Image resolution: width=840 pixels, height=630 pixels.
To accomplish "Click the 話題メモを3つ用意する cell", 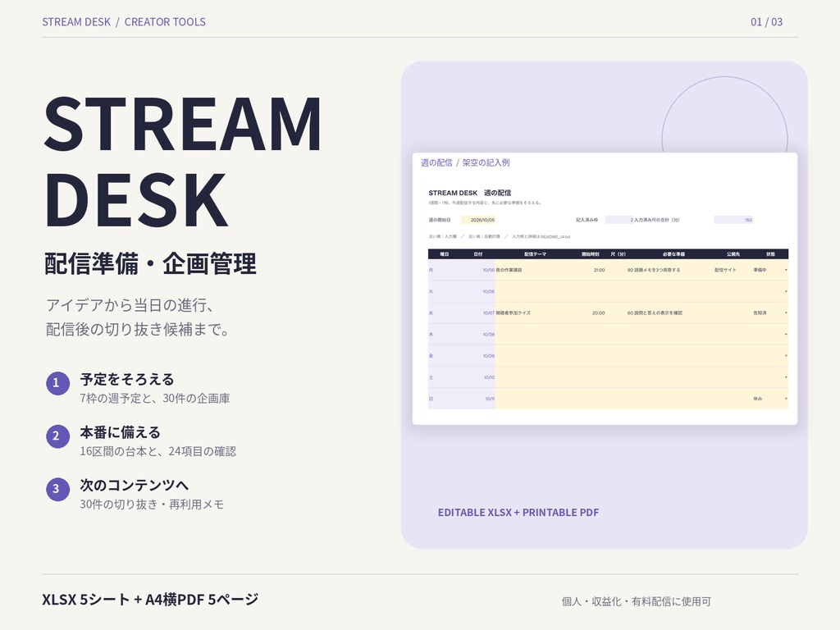I will pyautogui.click(x=673, y=270).
